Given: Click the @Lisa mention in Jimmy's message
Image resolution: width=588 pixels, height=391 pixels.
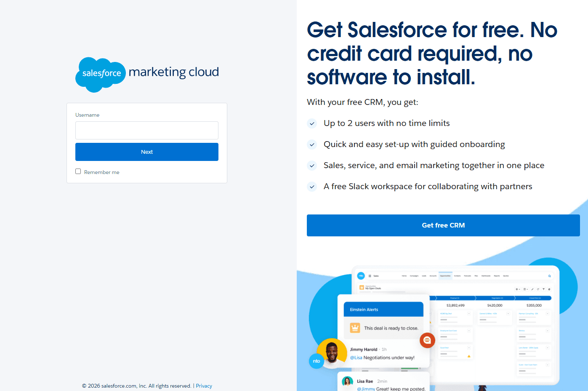Looking at the screenshot, I should (356, 358).
